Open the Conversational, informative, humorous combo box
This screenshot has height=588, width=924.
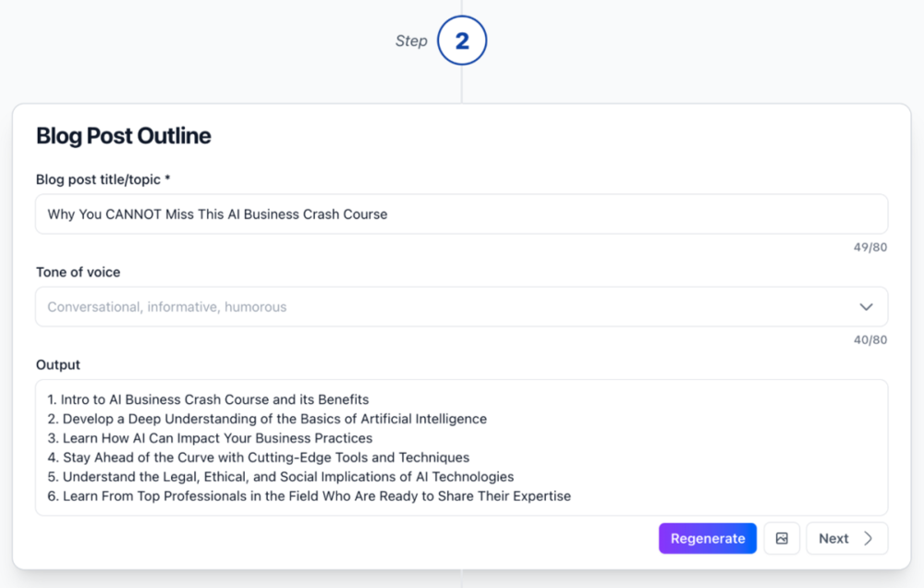tap(444, 307)
